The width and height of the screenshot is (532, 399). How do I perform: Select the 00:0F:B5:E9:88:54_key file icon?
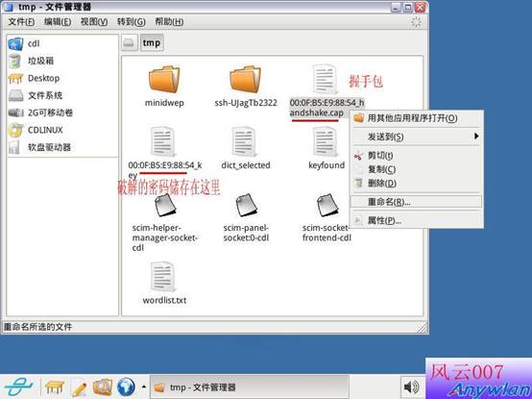click(x=163, y=141)
